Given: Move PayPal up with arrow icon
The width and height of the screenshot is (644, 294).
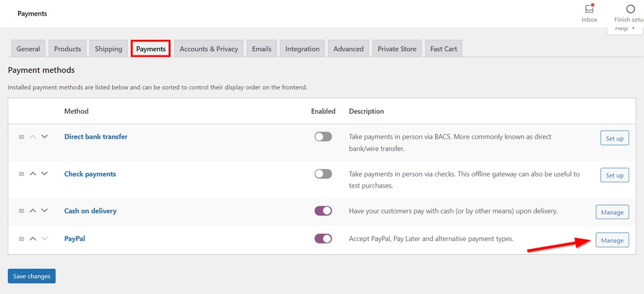Looking at the screenshot, I should [x=33, y=239].
